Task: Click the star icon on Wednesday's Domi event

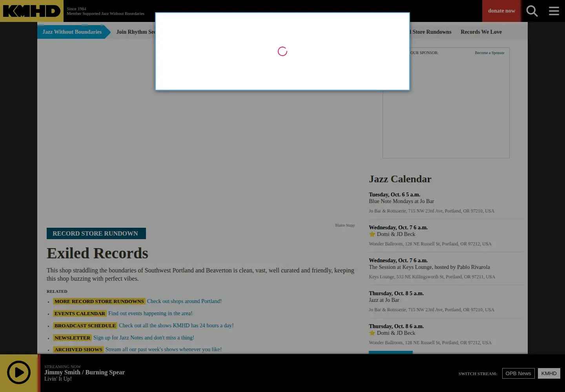Action: [372, 234]
